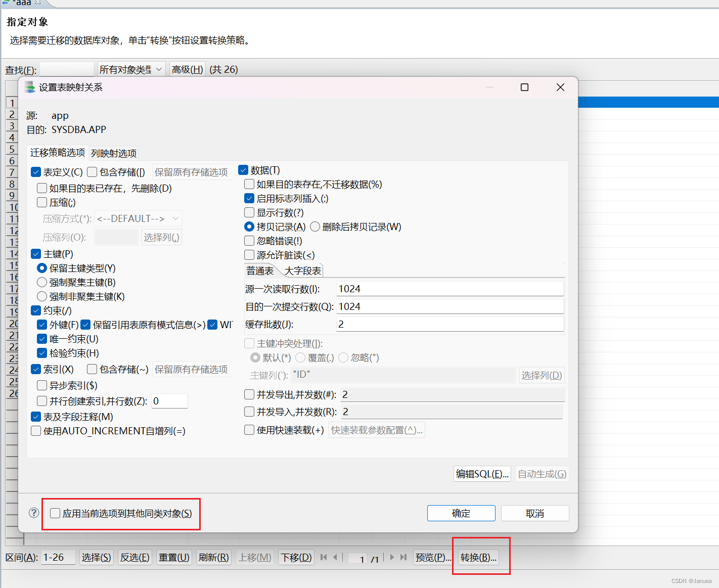Select 拷贝记录(A) radio option

249,227
